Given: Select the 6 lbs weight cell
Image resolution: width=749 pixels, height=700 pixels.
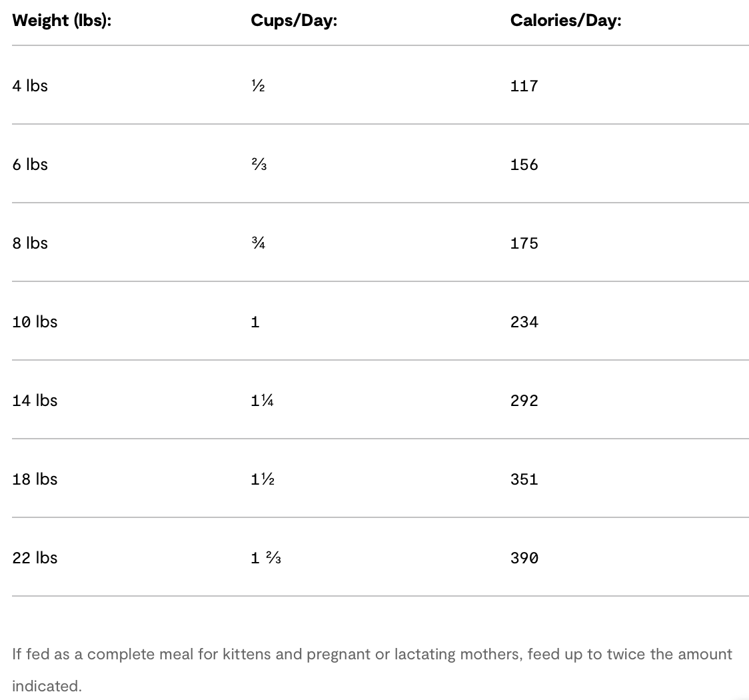Looking at the screenshot, I should pyautogui.click(x=30, y=165).
